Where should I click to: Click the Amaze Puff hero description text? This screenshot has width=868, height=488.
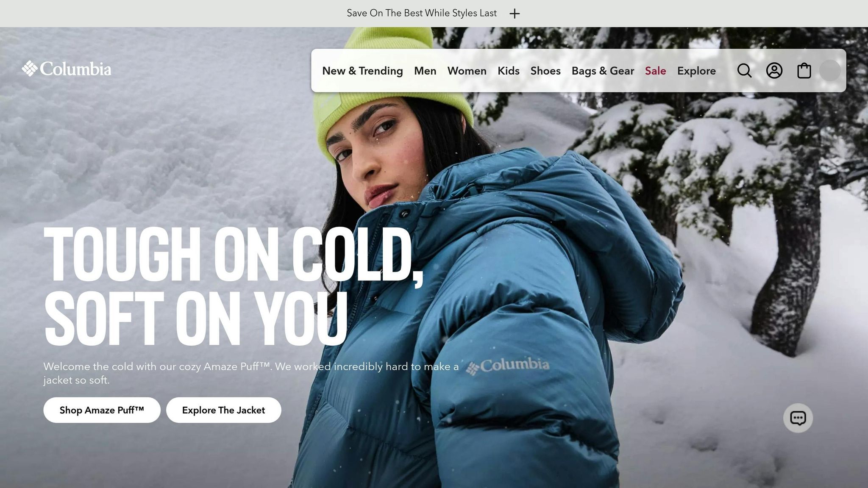pyautogui.click(x=251, y=373)
